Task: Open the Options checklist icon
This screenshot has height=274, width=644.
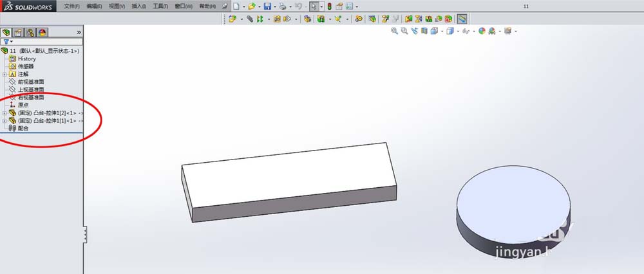Action: (x=349, y=6)
